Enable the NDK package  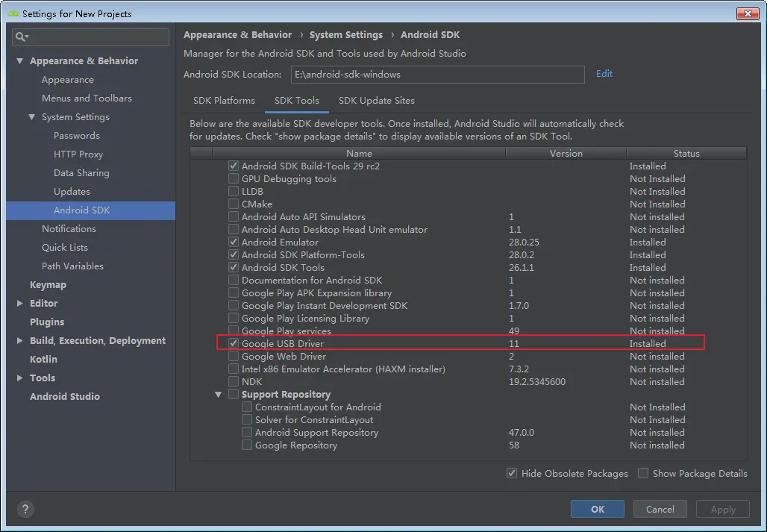(234, 381)
